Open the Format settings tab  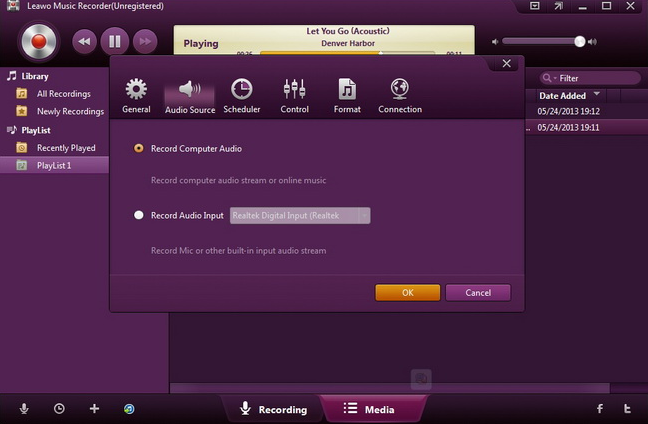(x=347, y=96)
